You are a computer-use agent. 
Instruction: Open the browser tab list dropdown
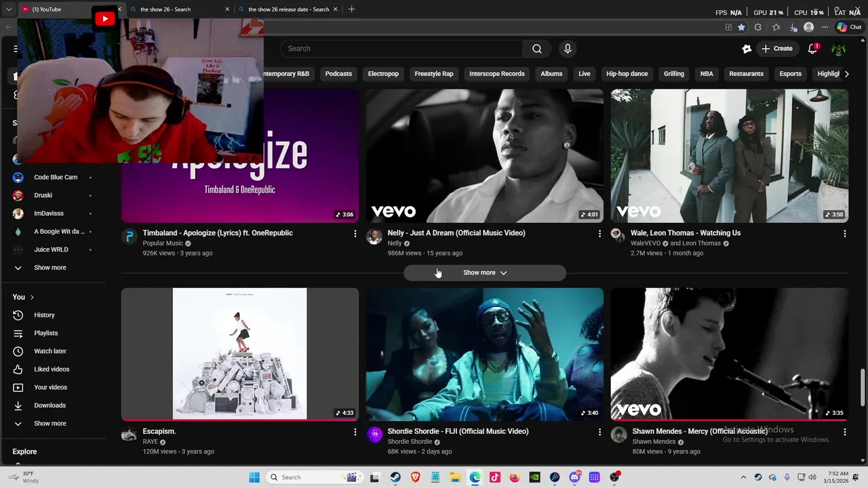click(x=9, y=9)
